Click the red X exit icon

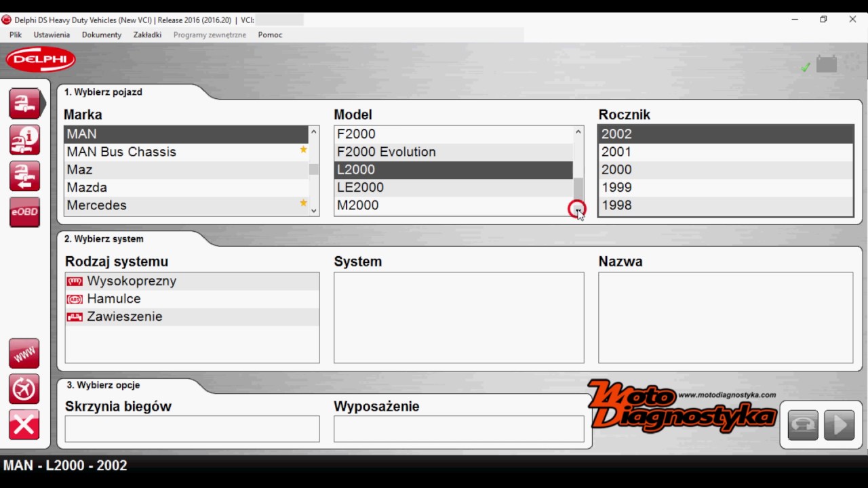click(x=24, y=425)
